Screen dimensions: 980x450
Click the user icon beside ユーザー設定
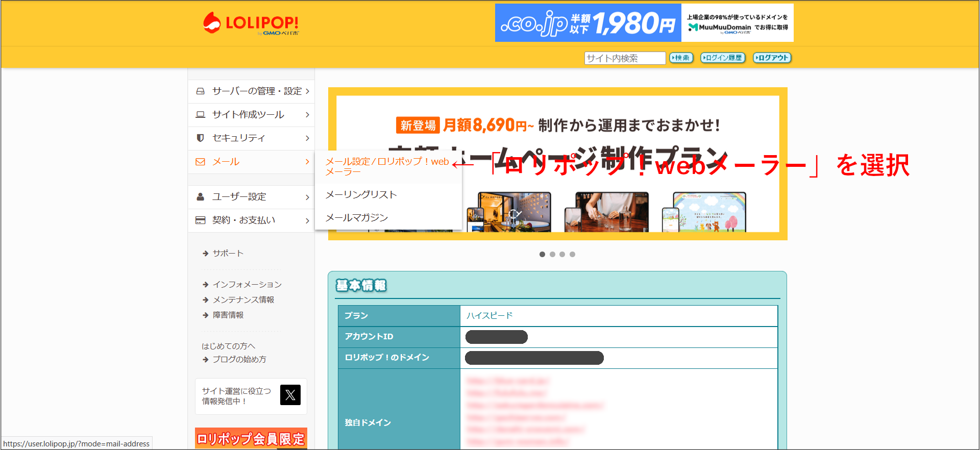click(201, 197)
